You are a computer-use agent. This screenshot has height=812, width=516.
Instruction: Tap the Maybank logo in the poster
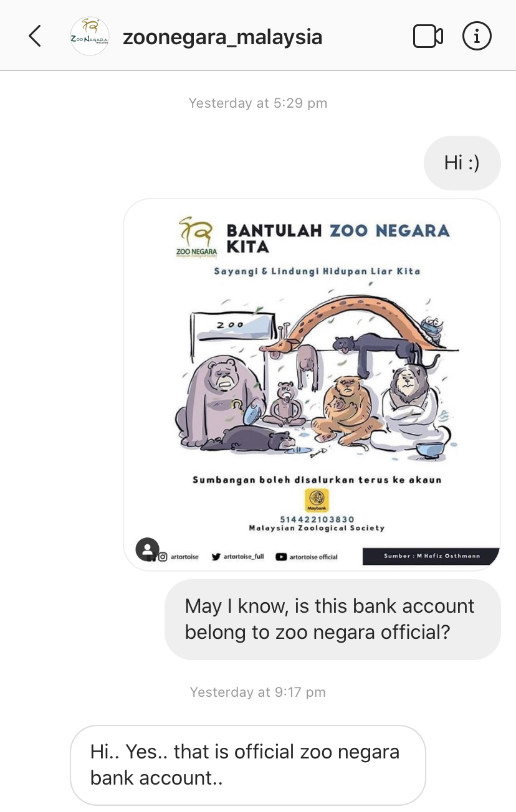click(316, 499)
